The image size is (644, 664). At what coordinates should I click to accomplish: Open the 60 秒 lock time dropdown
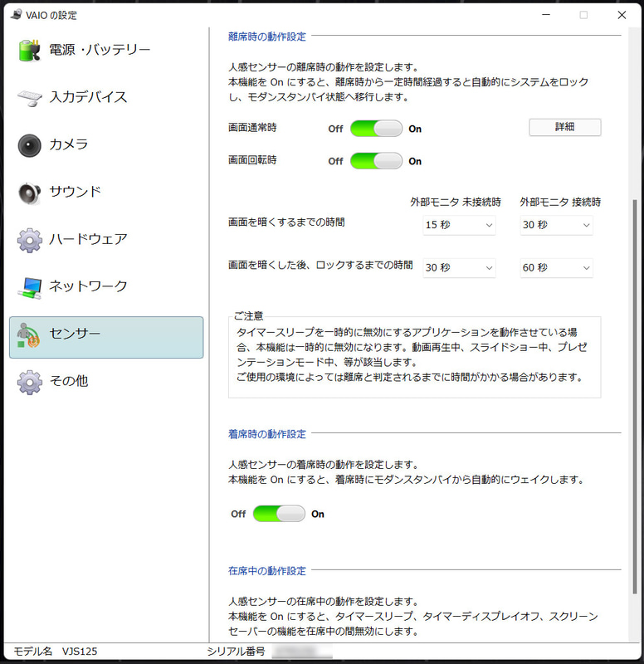(556, 267)
